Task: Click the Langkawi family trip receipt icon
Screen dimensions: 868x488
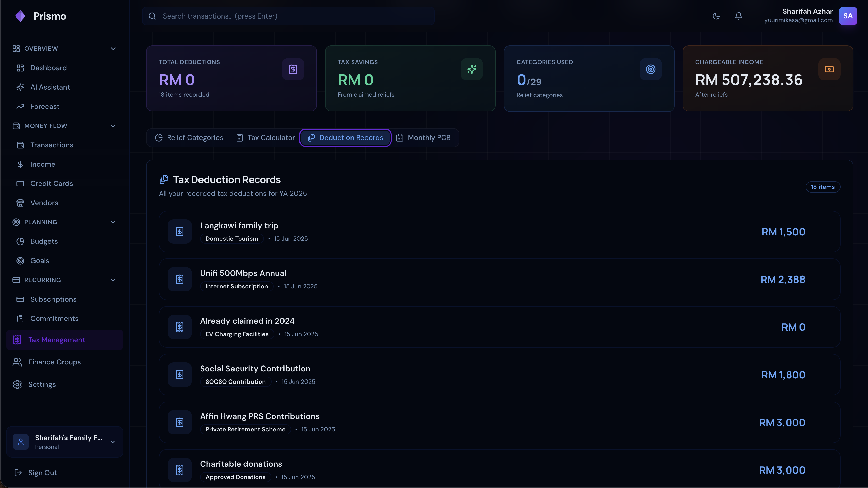Action: pyautogui.click(x=180, y=231)
